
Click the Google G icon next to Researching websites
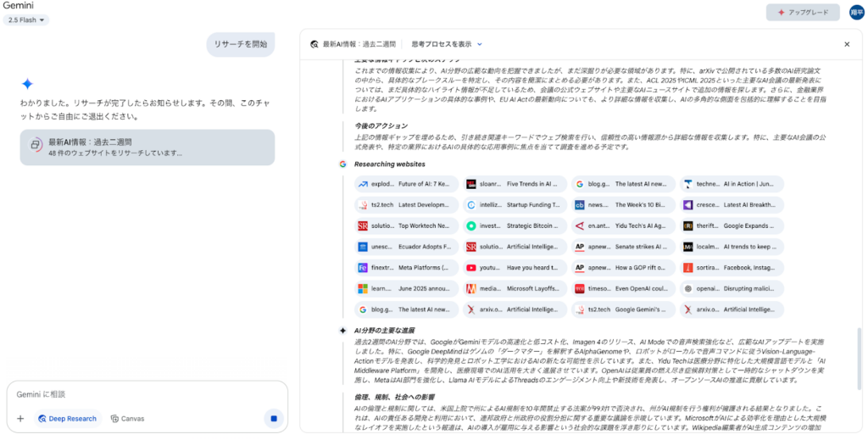point(342,164)
